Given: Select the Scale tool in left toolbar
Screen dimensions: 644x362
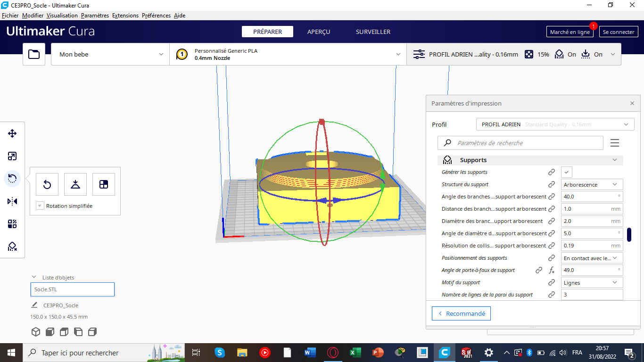Looking at the screenshot, I should (12, 156).
